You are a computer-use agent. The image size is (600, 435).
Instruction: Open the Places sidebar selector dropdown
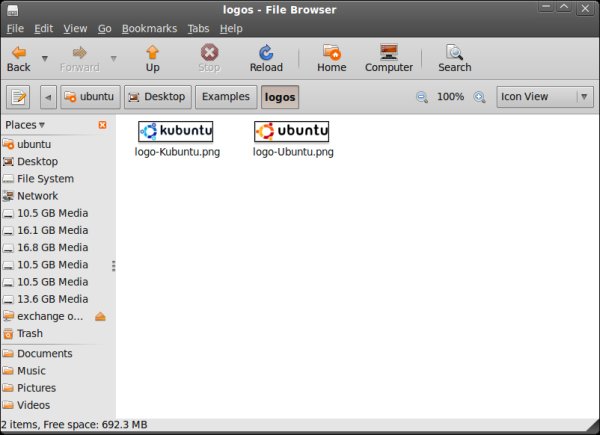point(25,125)
